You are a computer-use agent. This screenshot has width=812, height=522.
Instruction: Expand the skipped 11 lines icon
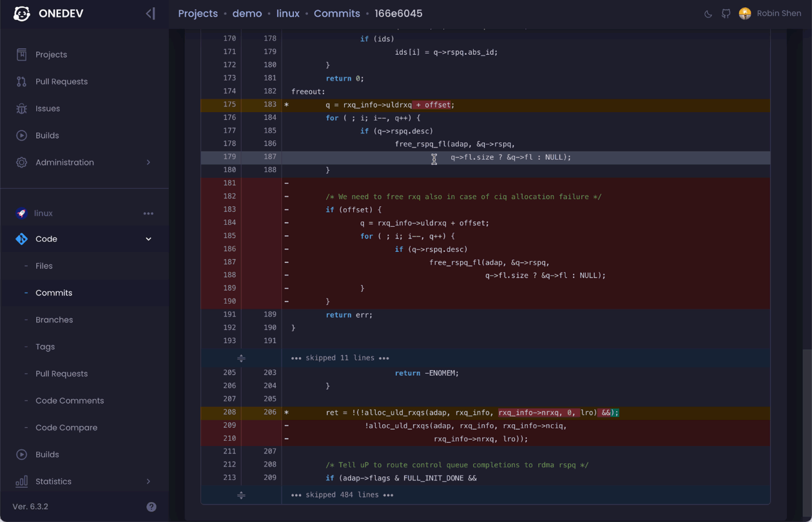tap(241, 358)
